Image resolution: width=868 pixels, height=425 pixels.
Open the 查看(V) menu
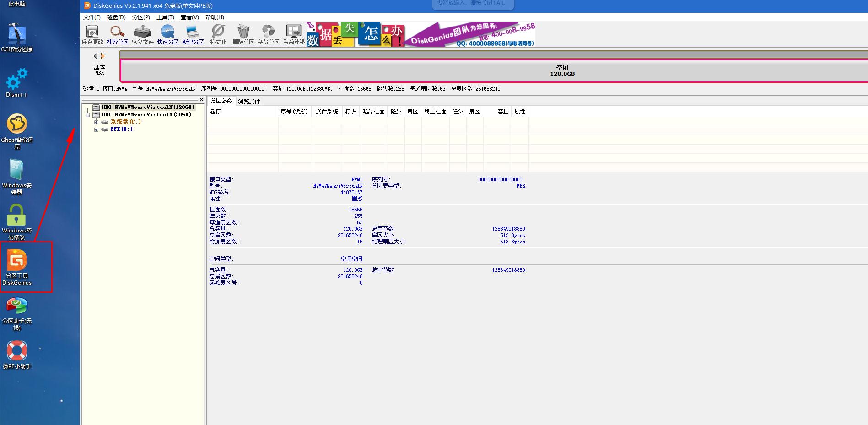189,17
